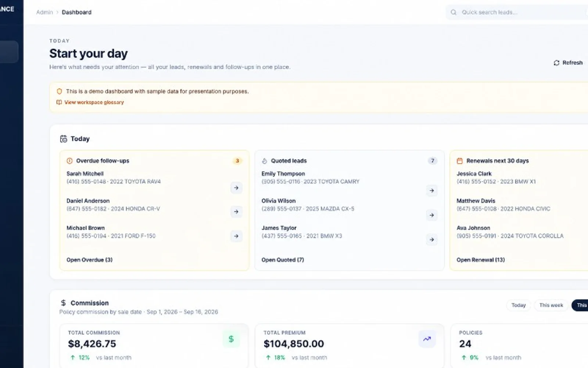Click the Quoted leads flame icon

(264, 161)
